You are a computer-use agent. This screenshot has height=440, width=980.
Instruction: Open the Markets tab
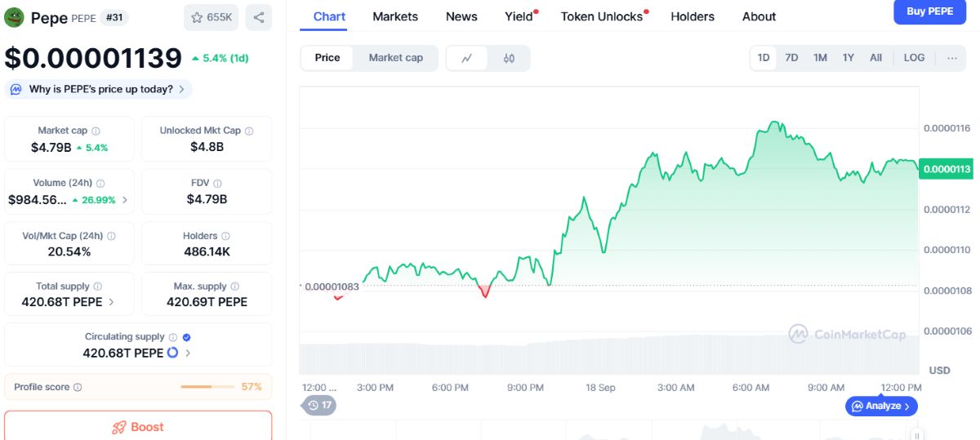point(395,16)
